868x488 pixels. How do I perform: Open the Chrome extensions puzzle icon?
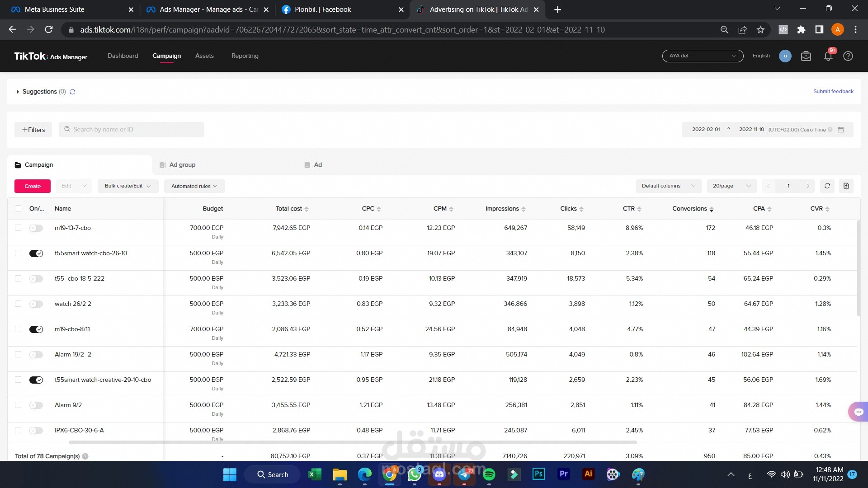pos(802,30)
